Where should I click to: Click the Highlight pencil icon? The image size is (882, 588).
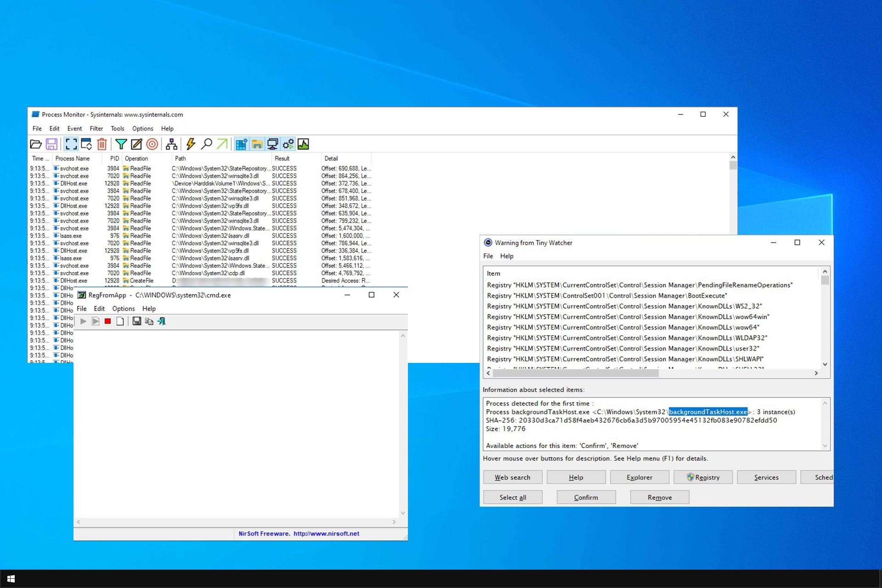pyautogui.click(x=136, y=144)
